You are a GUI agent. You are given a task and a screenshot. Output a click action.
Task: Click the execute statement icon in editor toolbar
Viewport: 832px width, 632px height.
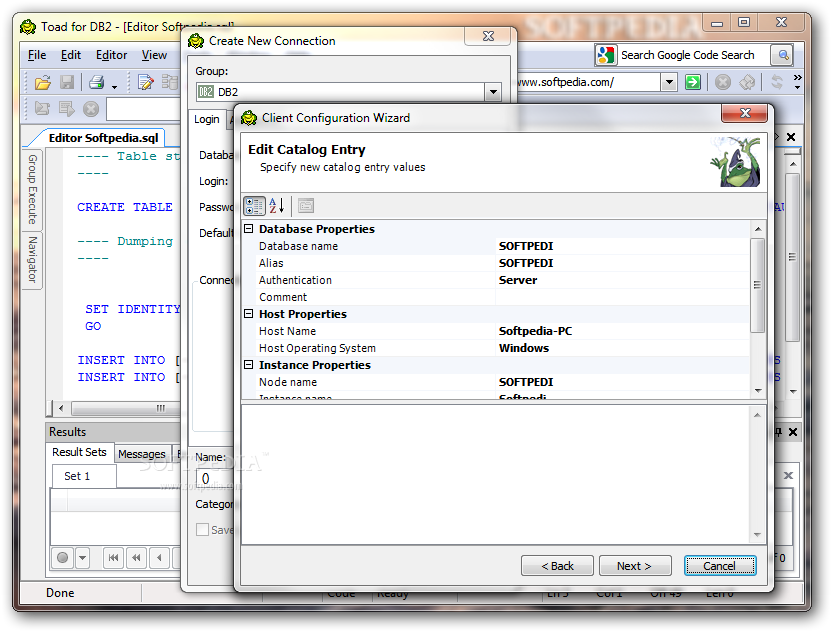(x=42, y=109)
